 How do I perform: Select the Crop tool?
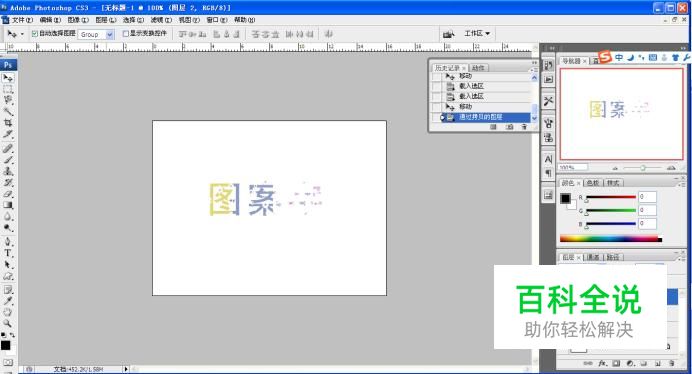[8, 123]
